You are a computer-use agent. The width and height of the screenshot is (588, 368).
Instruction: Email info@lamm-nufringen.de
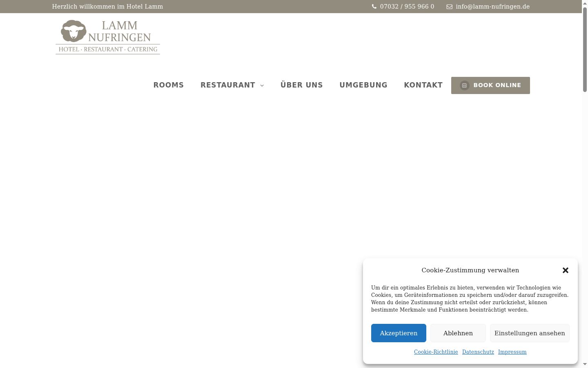click(493, 7)
